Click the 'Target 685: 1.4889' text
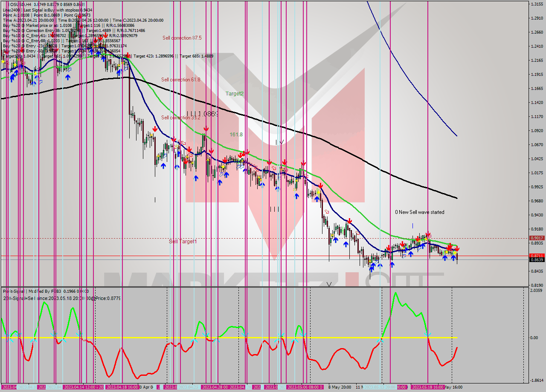The image size is (546, 392). (196, 56)
